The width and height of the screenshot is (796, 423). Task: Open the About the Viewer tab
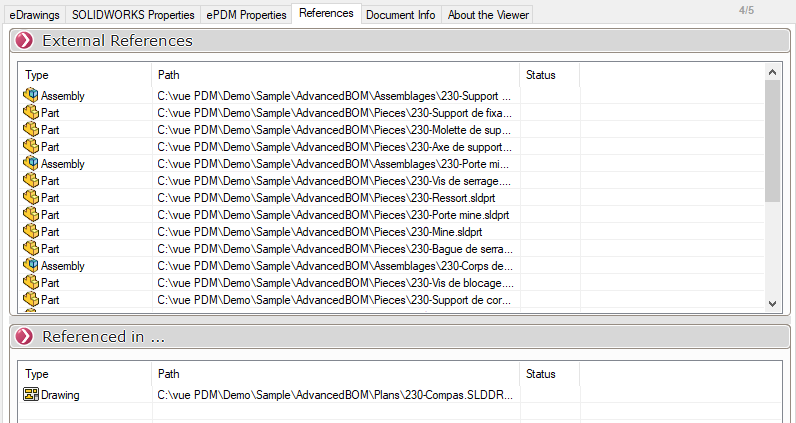pyautogui.click(x=487, y=15)
